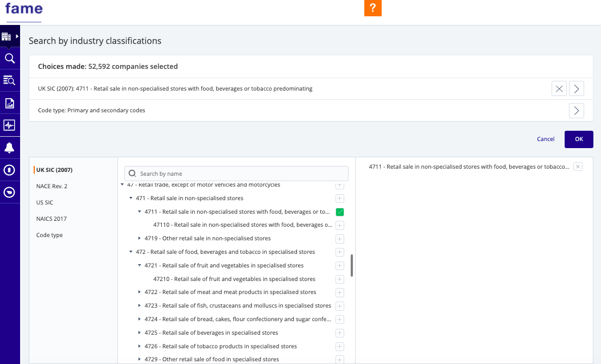Screen dimensions: 601x364
Task: Open the list search icon in sidebar
Action: tap(9, 80)
